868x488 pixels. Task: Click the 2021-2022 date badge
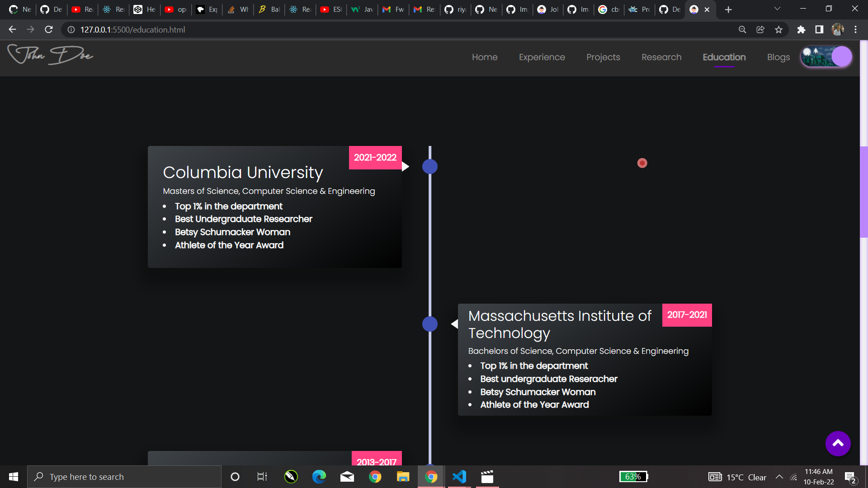click(x=375, y=158)
